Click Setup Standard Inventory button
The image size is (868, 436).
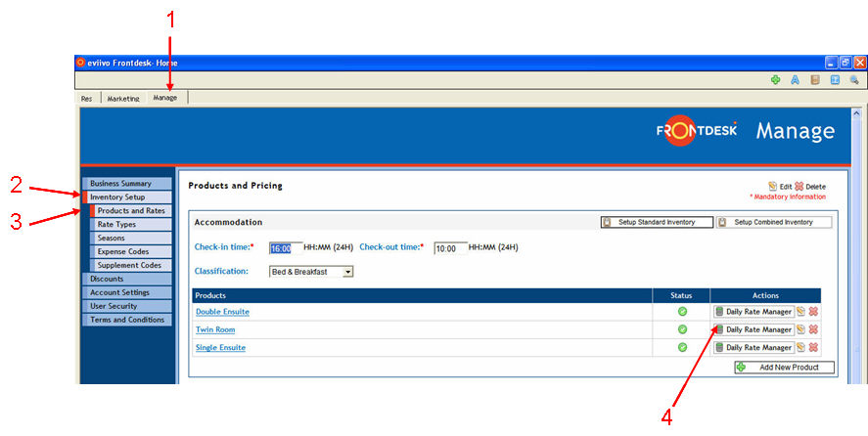coord(655,222)
